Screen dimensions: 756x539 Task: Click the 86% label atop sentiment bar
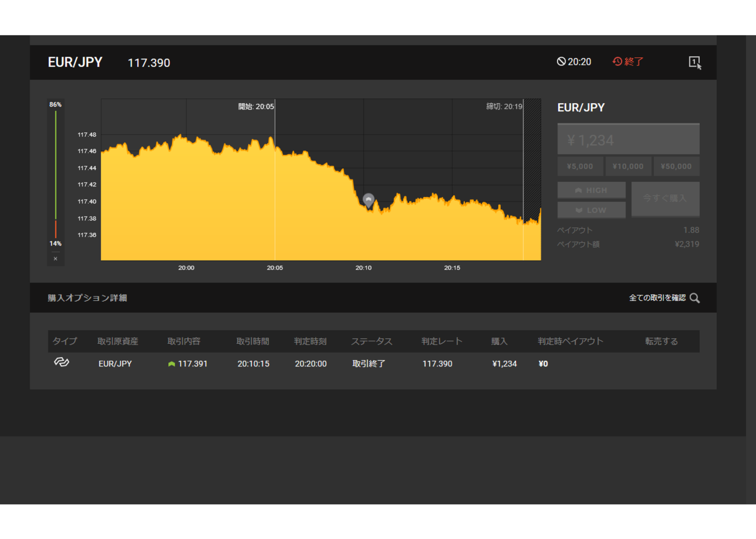coord(55,105)
